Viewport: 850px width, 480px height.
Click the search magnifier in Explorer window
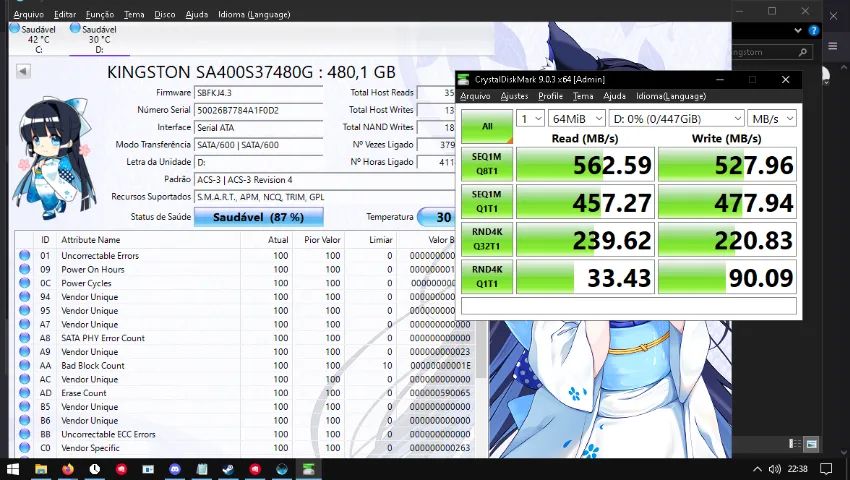pyautogui.click(x=802, y=52)
